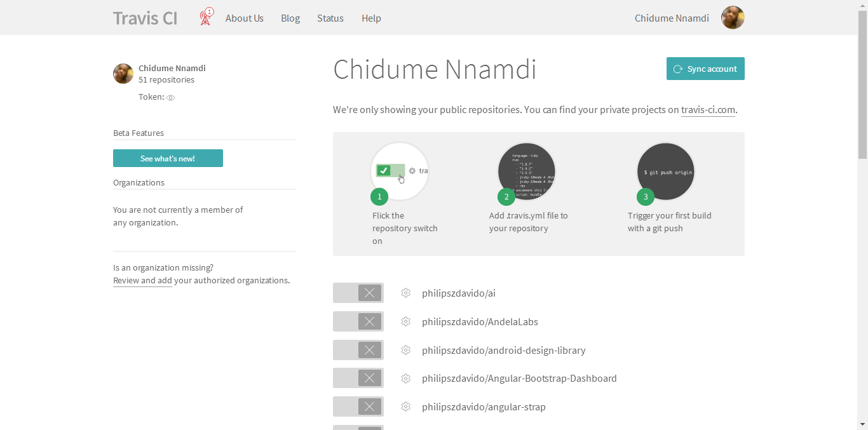Open the travis-ci.com link
This screenshot has height=430, width=868.
(x=708, y=110)
